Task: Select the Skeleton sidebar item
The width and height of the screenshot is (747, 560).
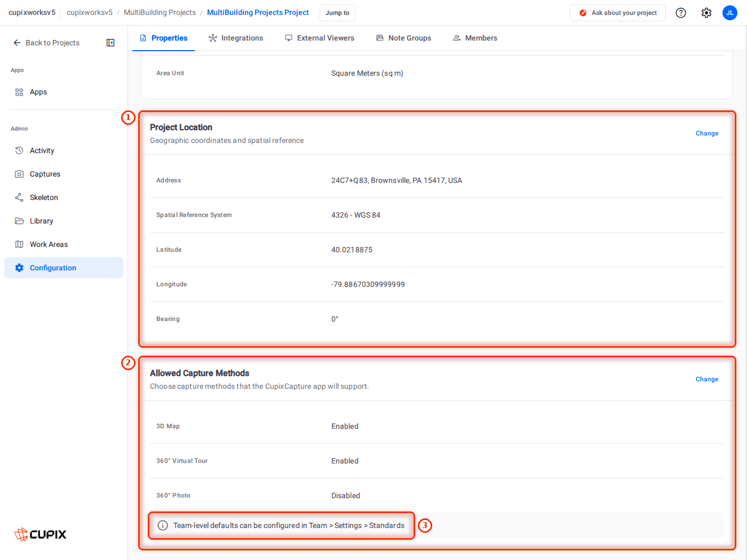Action: pyautogui.click(x=63, y=197)
